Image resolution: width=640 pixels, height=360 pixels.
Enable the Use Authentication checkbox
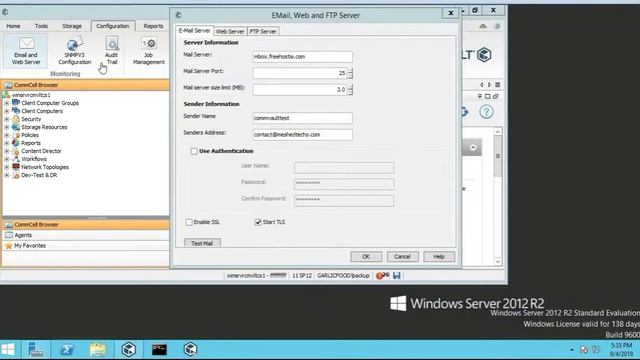pos(194,151)
